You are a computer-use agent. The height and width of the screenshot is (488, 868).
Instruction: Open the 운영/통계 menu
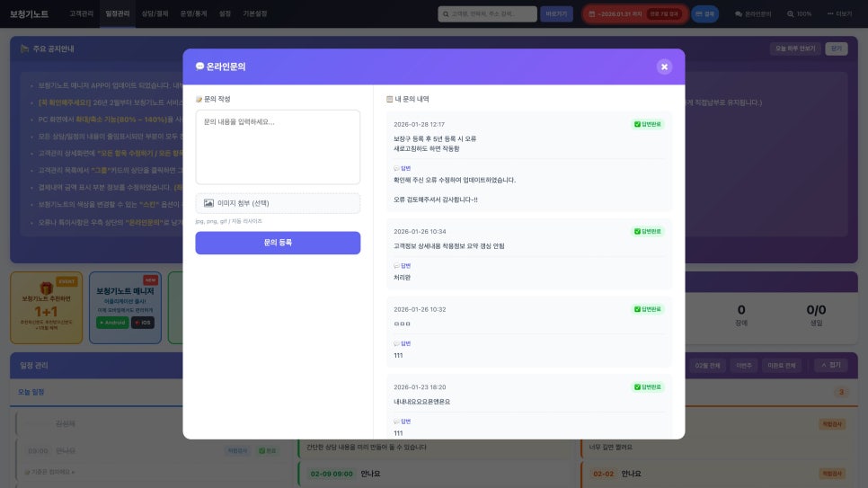click(x=192, y=14)
